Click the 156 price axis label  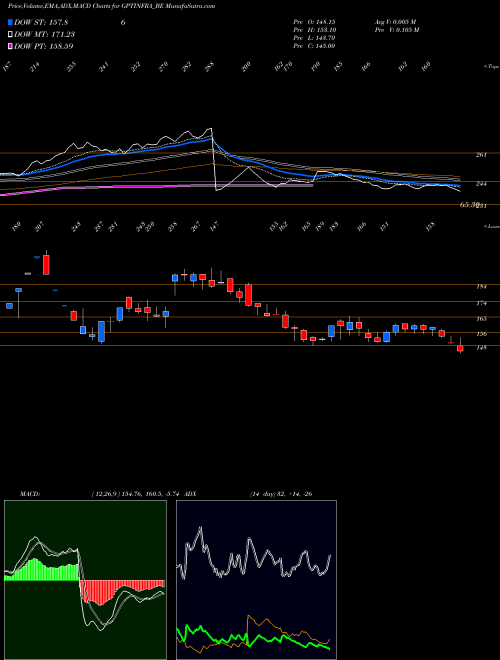pos(481,334)
